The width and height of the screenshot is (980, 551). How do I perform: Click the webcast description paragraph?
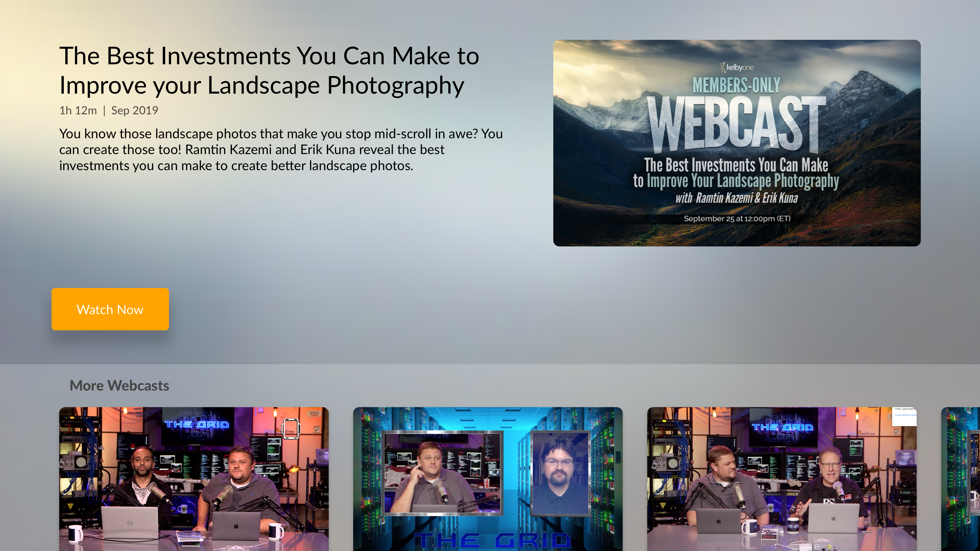pyautogui.click(x=281, y=150)
